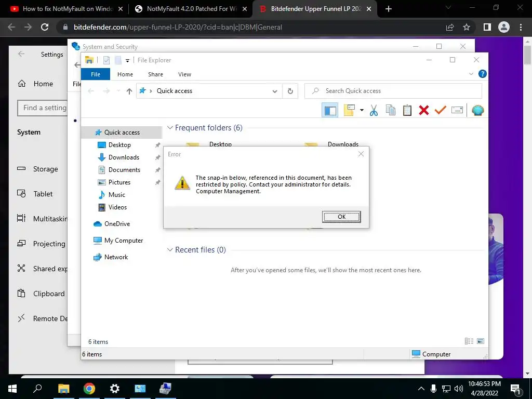Open the Home ribbon tab
The height and width of the screenshot is (399, 532).
125,74
